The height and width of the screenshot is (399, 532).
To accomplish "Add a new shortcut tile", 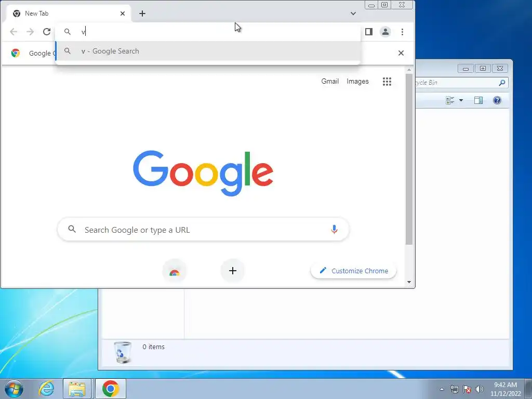I will click(x=233, y=271).
